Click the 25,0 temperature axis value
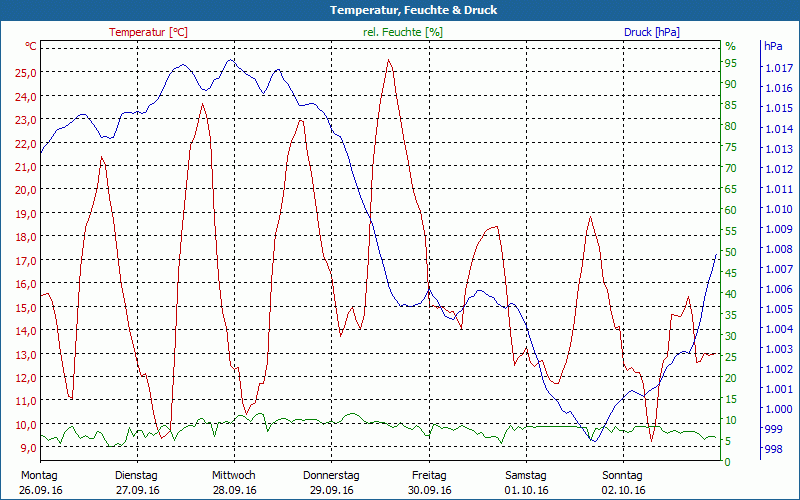This screenshot has width=800, height=500. pos(26,73)
